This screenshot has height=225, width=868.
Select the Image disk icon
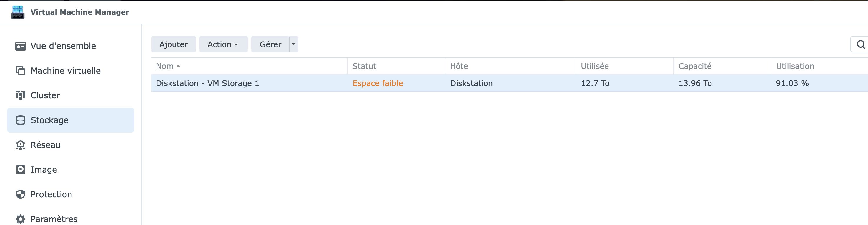(x=21, y=170)
